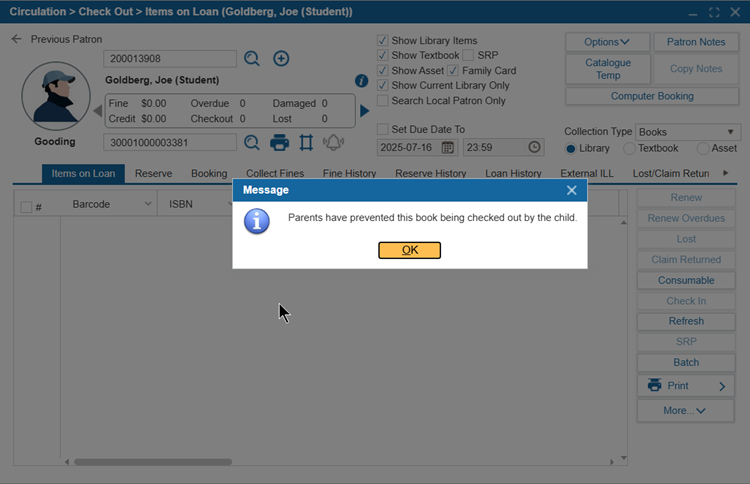Image resolution: width=750 pixels, height=484 pixels.
Task: Switch to the Items on Loan tab
Action: pyautogui.click(x=83, y=174)
